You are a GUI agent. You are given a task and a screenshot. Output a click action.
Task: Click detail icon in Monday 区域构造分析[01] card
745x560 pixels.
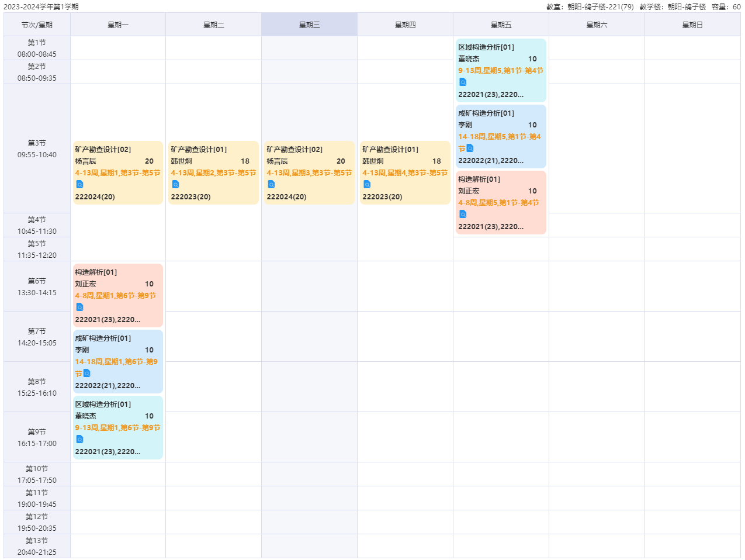pyautogui.click(x=79, y=440)
